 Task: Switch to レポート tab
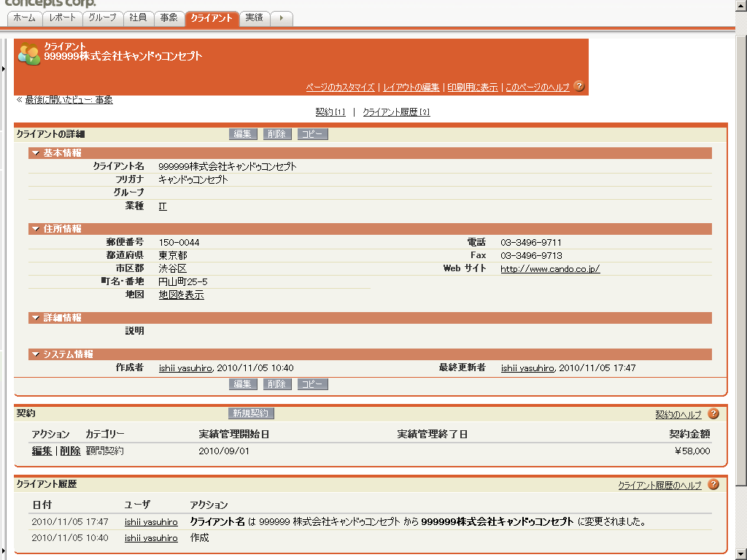tap(63, 18)
